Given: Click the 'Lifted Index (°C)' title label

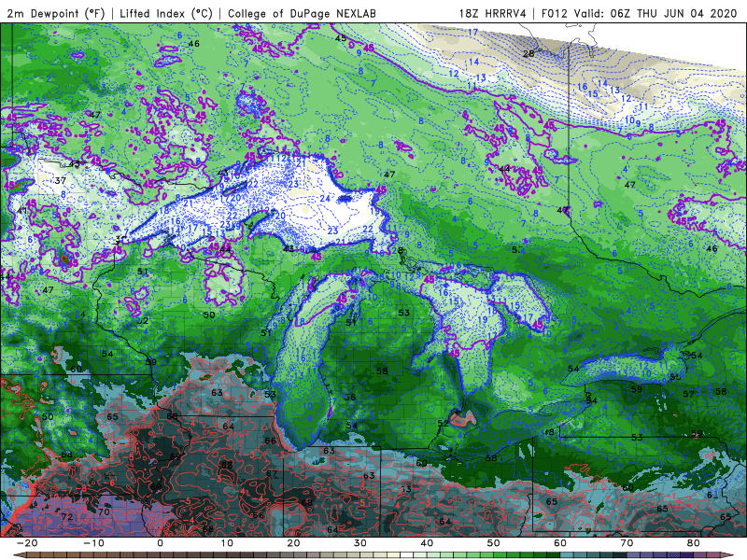Looking at the screenshot, I should click(x=166, y=13).
